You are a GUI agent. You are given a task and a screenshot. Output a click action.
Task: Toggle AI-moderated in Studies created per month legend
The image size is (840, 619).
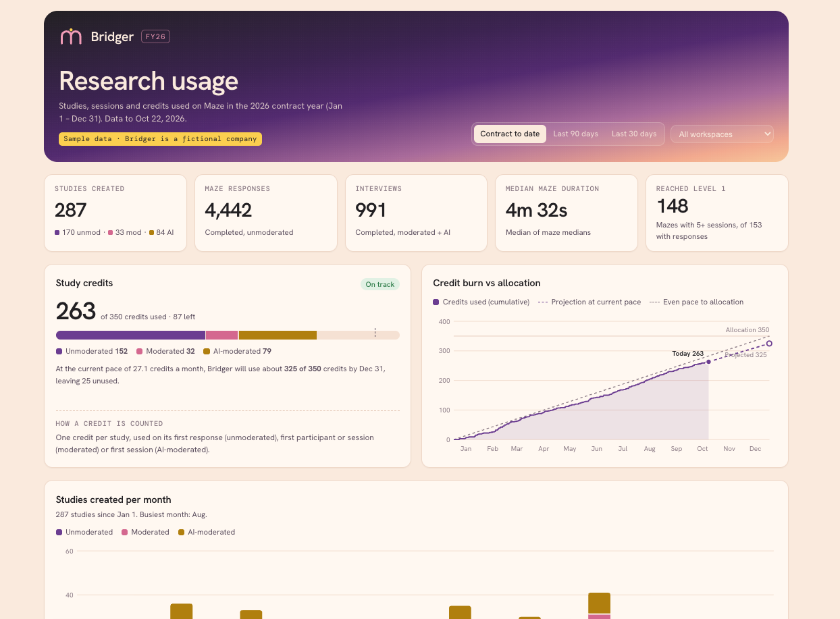[x=207, y=532]
